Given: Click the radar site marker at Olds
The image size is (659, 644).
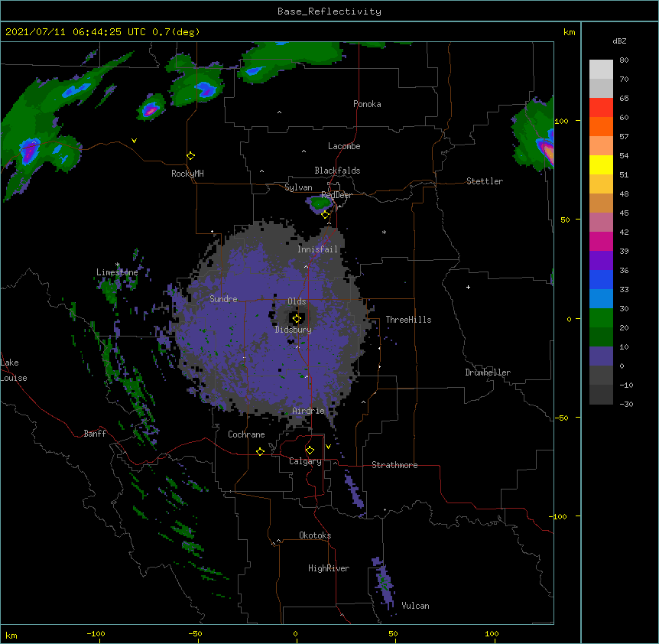Looking at the screenshot, I should click(297, 319).
